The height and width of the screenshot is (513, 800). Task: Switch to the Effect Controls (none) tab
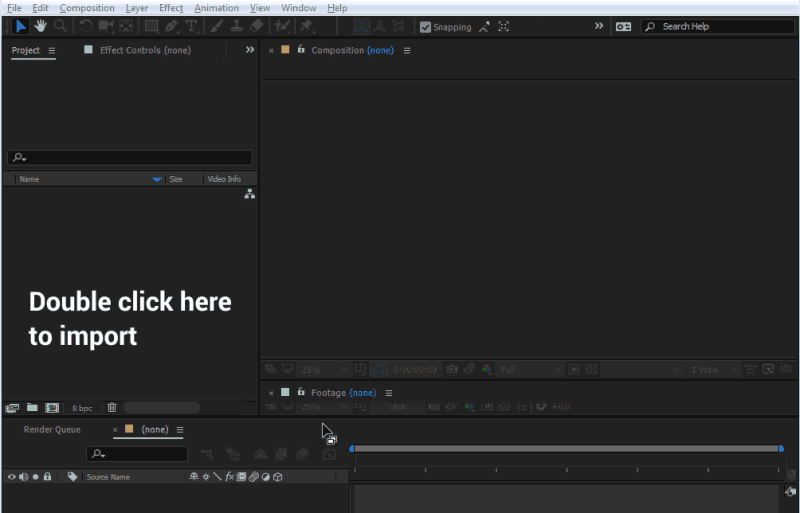coord(145,50)
